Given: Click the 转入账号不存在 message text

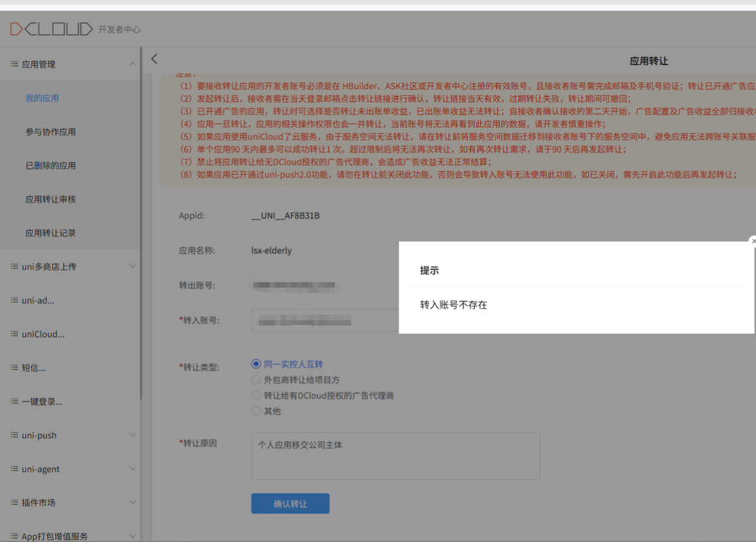Looking at the screenshot, I should (454, 305).
